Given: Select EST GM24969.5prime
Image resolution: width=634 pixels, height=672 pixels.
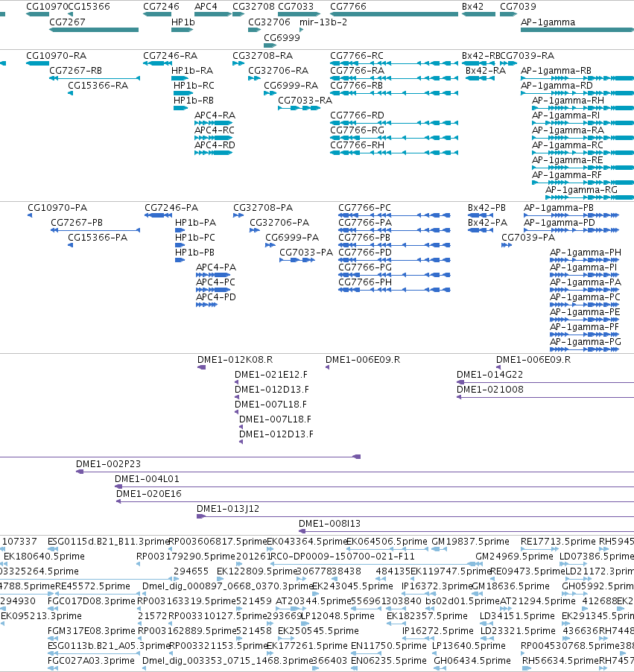Looking at the screenshot, I should tap(514, 557).
